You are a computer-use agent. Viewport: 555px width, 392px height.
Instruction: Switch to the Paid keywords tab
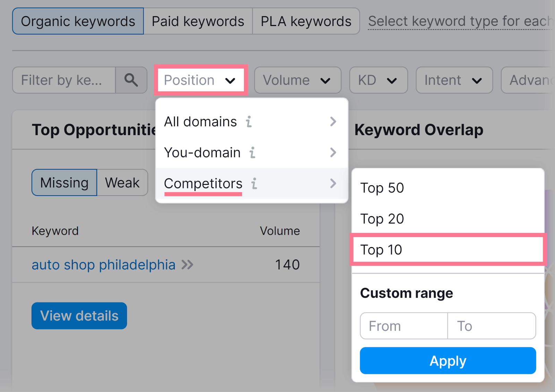click(x=197, y=21)
